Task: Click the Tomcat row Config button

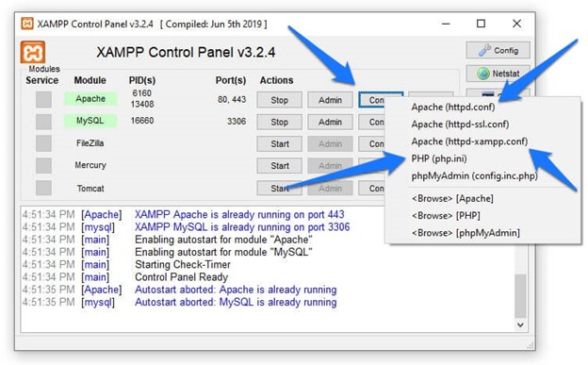Action: pyautogui.click(x=371, y=188)
